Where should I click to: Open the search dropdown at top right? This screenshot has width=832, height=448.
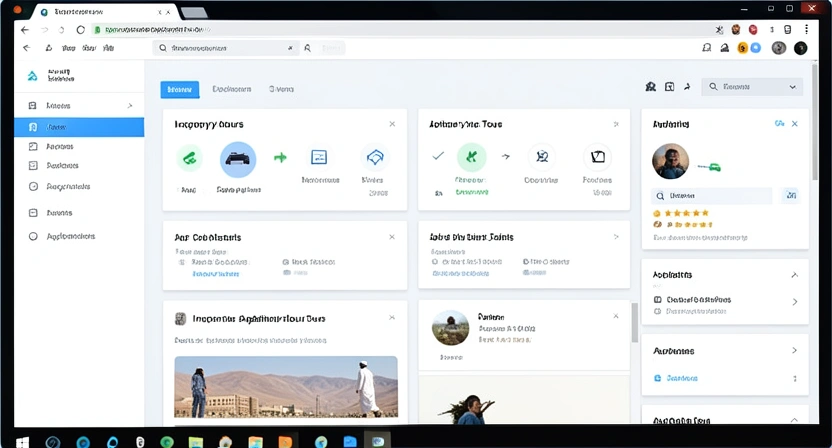pyautogui.click(x=793, y=87)
